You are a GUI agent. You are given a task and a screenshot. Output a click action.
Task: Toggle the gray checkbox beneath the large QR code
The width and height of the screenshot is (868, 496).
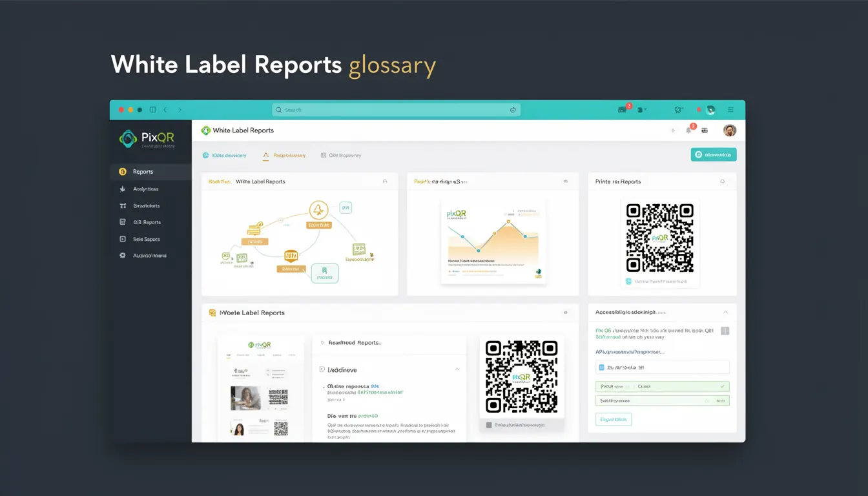489,425
